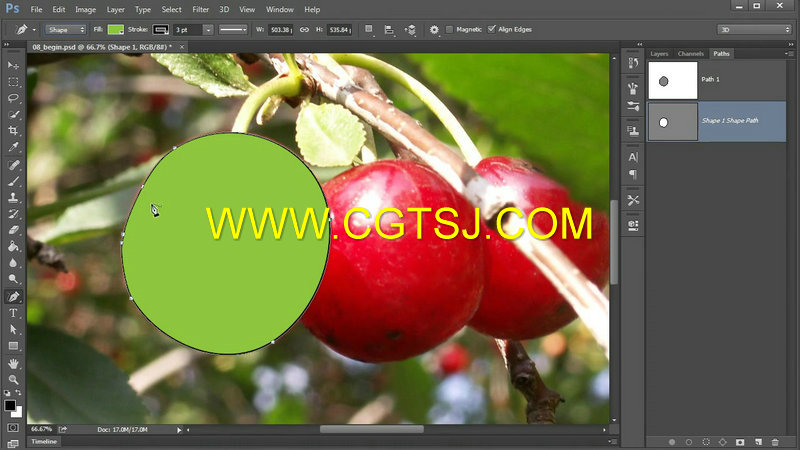800x450 pixels.
Task: Open the Character panel icon
Action: click(x=633, y=157)
